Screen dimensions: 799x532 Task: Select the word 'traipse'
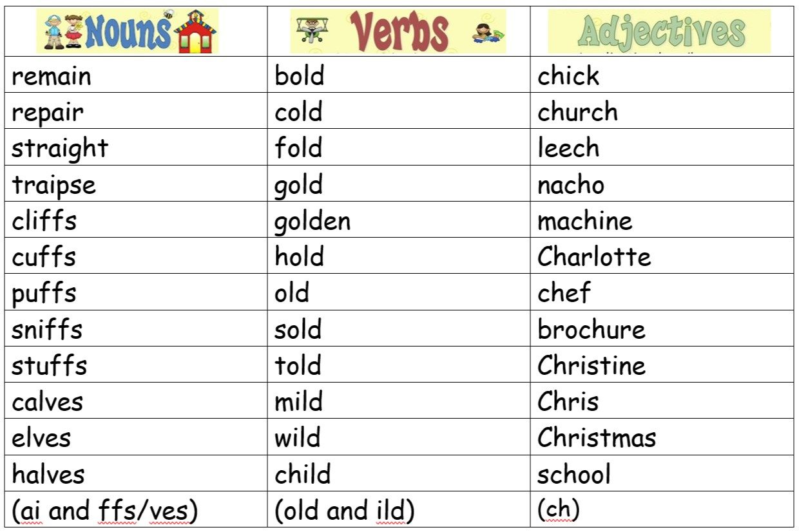tap(53, 185)
